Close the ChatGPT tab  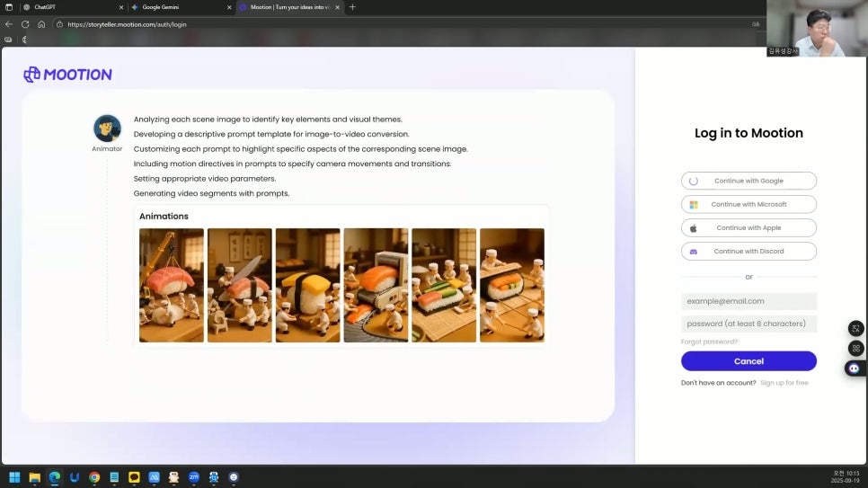tap(121, 7)
